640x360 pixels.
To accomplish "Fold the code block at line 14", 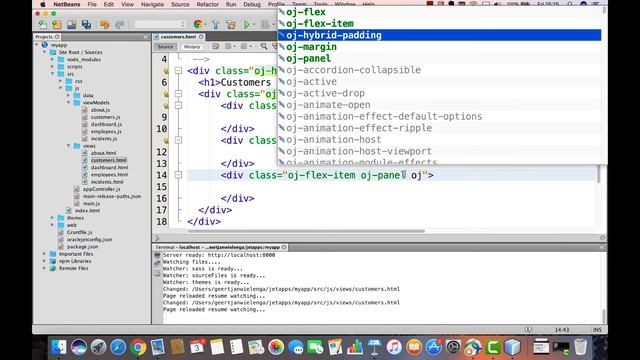I will coord(178,175).
